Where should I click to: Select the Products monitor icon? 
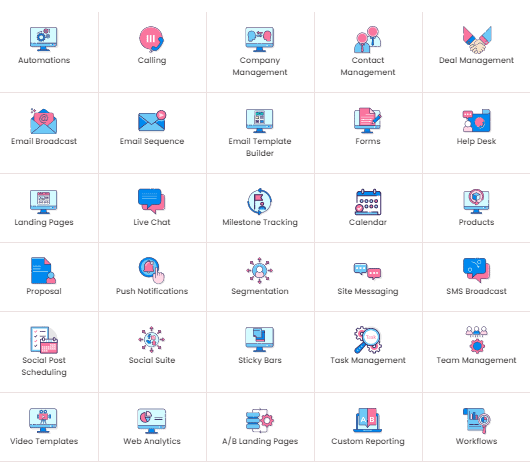click(476, 201)
